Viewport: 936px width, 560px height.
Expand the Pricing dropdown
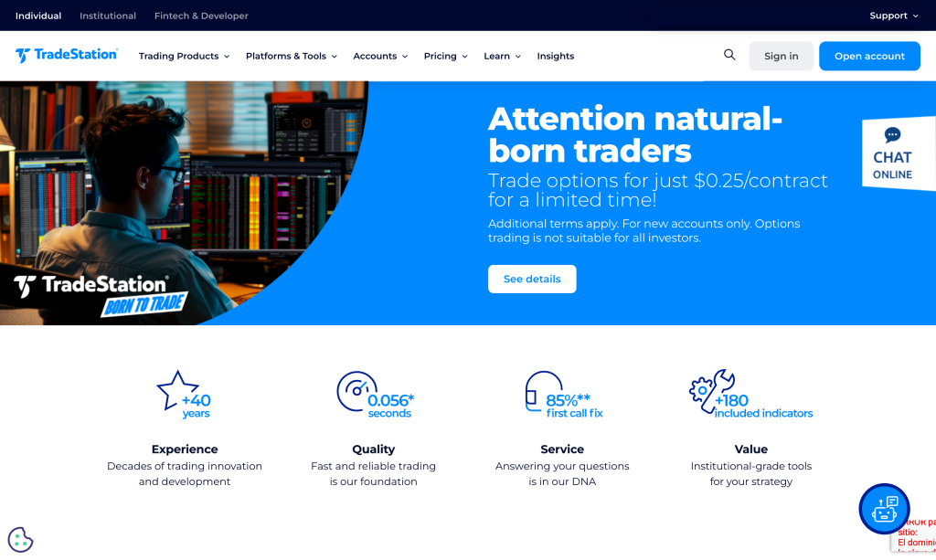pos(445,56)
